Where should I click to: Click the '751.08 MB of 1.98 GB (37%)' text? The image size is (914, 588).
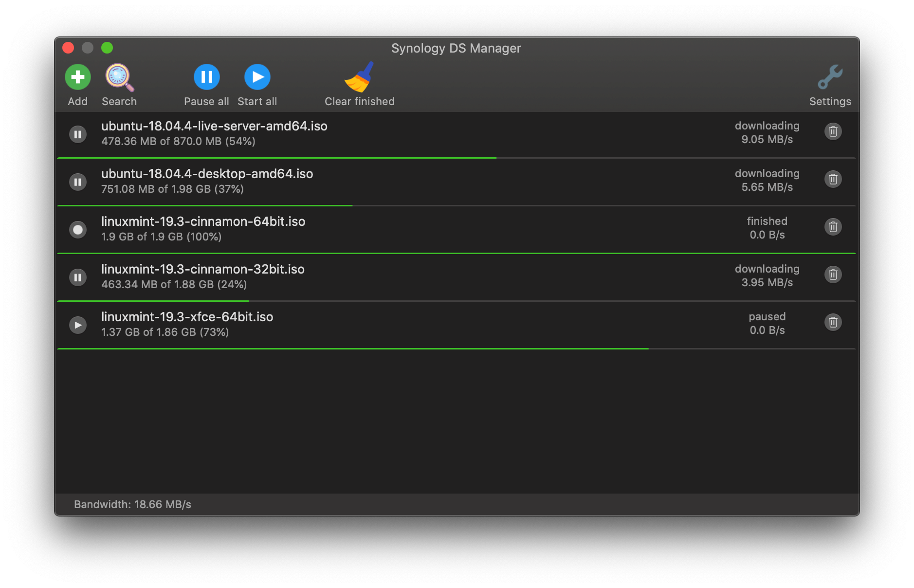coord(172,189)
